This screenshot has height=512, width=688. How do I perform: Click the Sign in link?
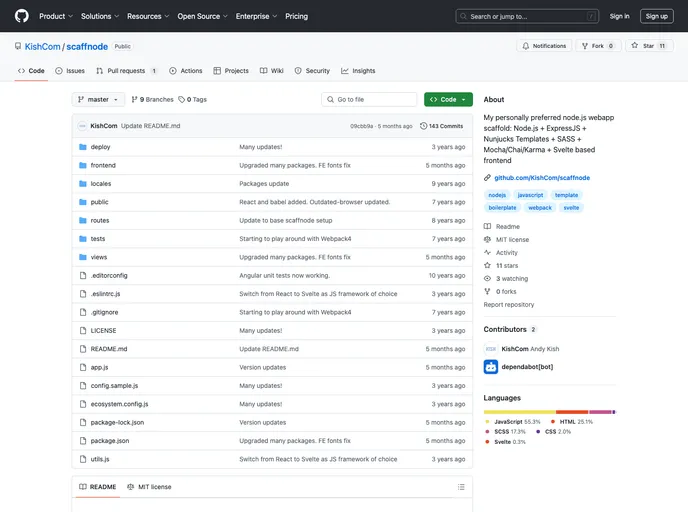pyautogui.click(x=619, y=16)
